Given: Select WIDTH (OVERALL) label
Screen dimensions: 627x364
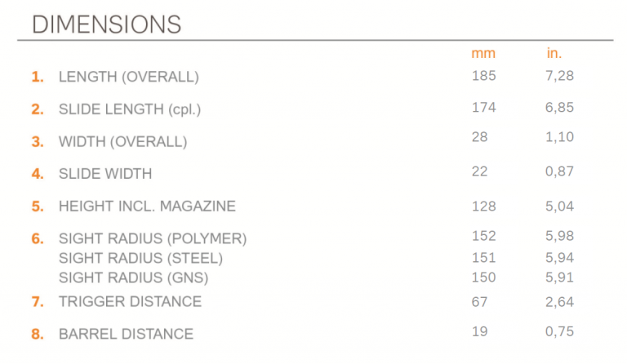Looking at the screenshot, I should pyautogui.click(x=122, y=141).
